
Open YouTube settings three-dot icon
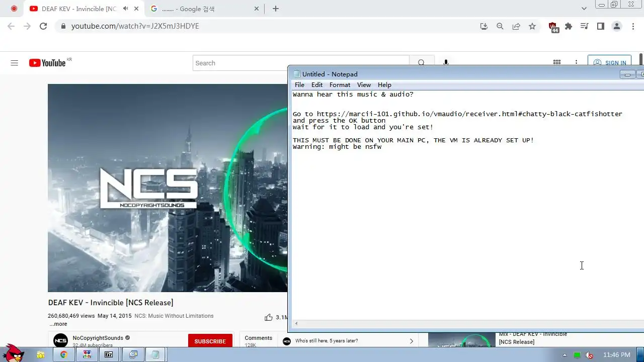(576, 63)
